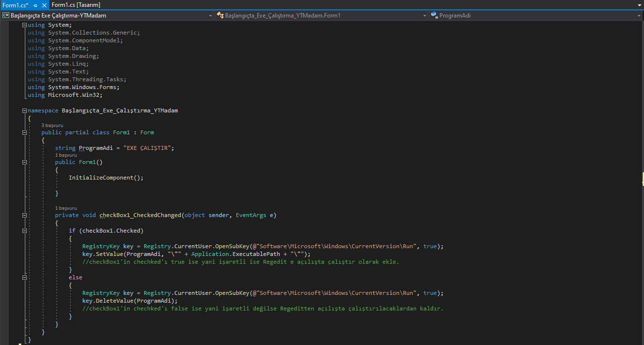644x345 pixels.
Task: Click the vertical scrollbar of the editor
Action: coord(643,182)
